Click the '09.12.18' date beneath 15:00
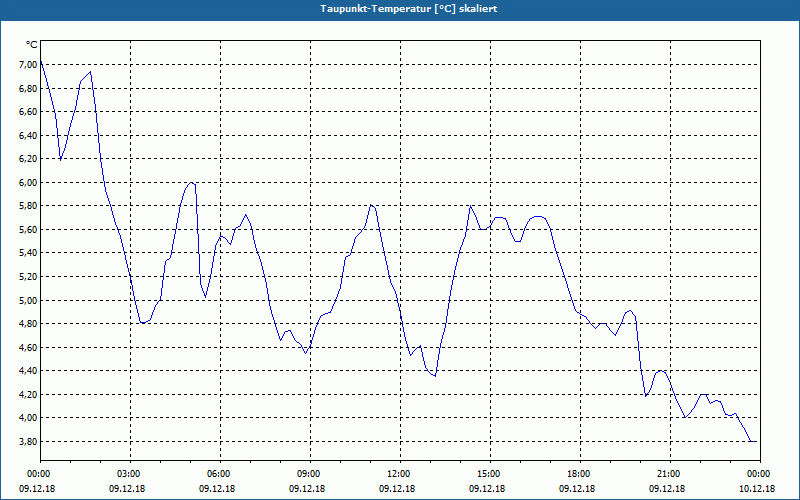Image resolution: width=800 pixels, height=500 pixels. point(487,489)
